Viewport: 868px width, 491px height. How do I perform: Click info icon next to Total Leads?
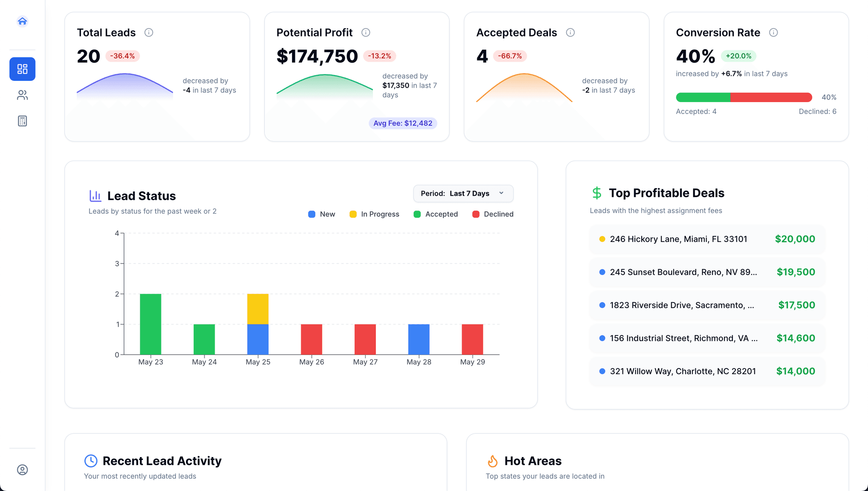[149, 33]
